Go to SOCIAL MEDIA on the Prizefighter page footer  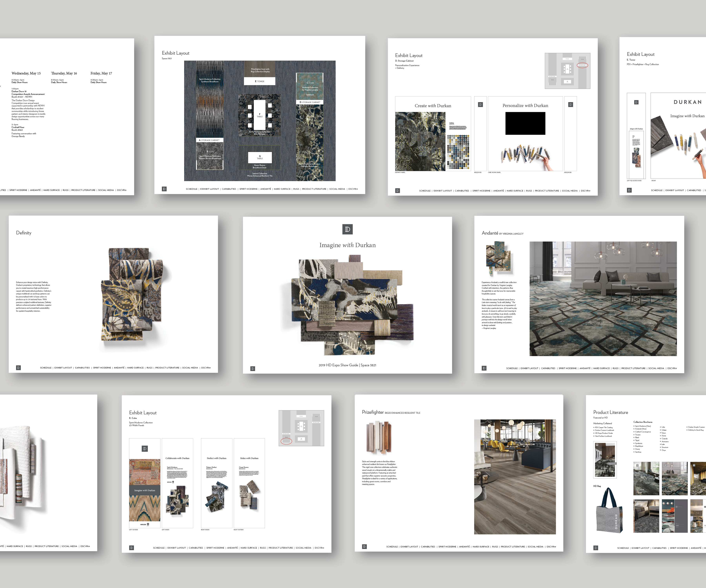(x=535, y=547)
